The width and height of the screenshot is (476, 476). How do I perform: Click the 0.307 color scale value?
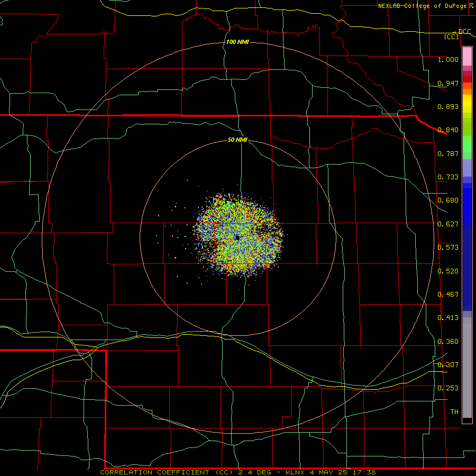click(448, 365)
